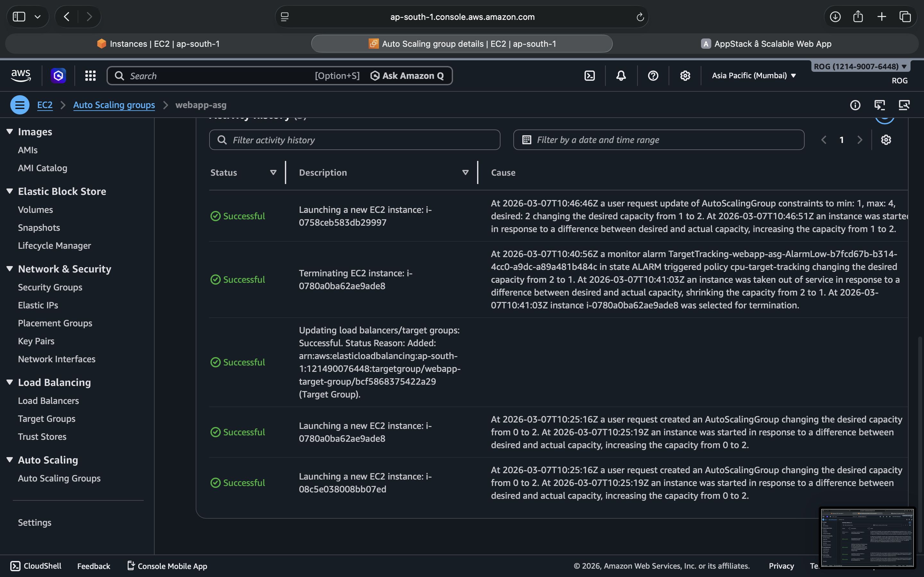The height and width of the screenshot is (577, 924).
Task: Collapse the Load Balancing sidebar section
Action: click(x=10, y=382)
